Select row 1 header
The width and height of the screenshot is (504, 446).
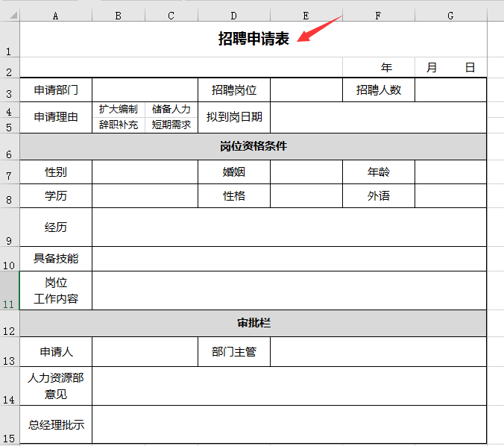(10, 40)
